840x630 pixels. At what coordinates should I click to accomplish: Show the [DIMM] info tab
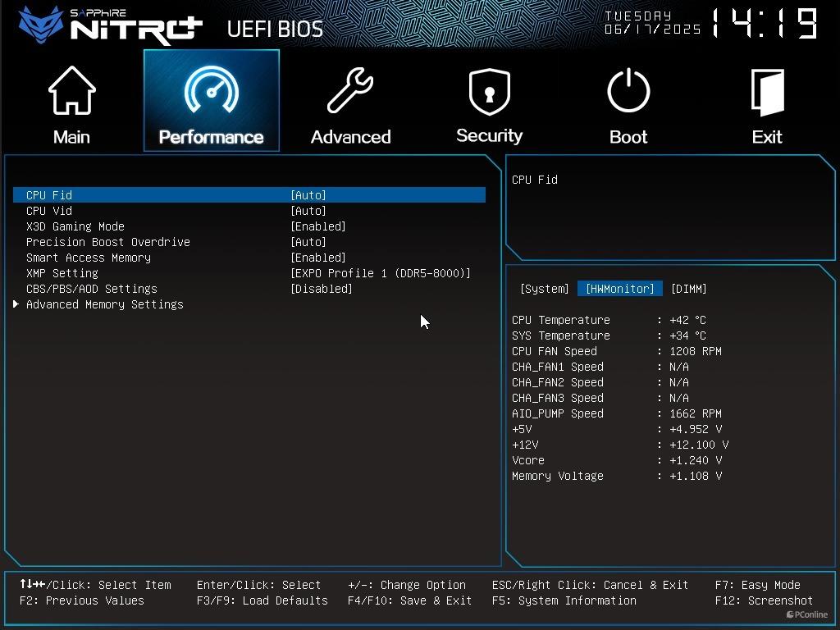click(688, 289)
